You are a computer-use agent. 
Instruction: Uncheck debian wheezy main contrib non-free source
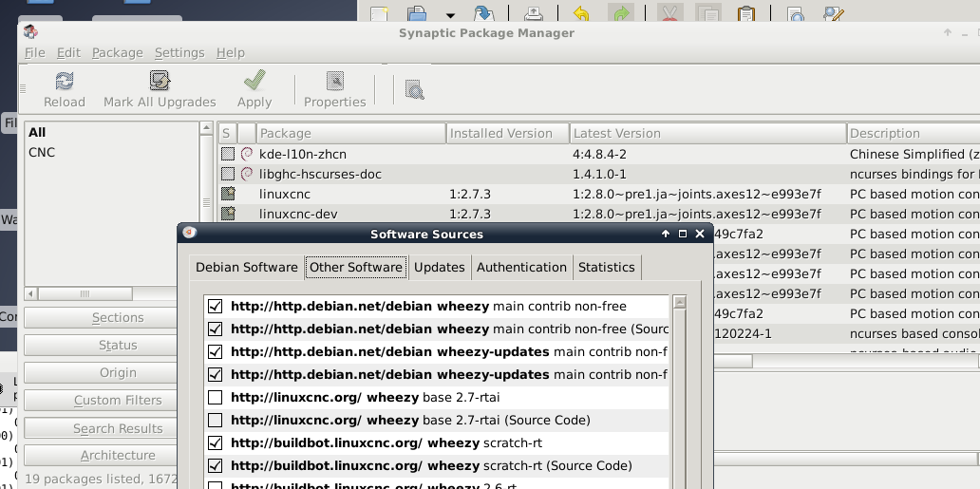pos(215,307)
